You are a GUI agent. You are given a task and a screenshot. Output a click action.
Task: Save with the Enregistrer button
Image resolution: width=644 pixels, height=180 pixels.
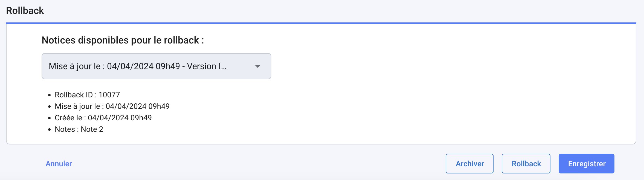click(x=586, y=164)
